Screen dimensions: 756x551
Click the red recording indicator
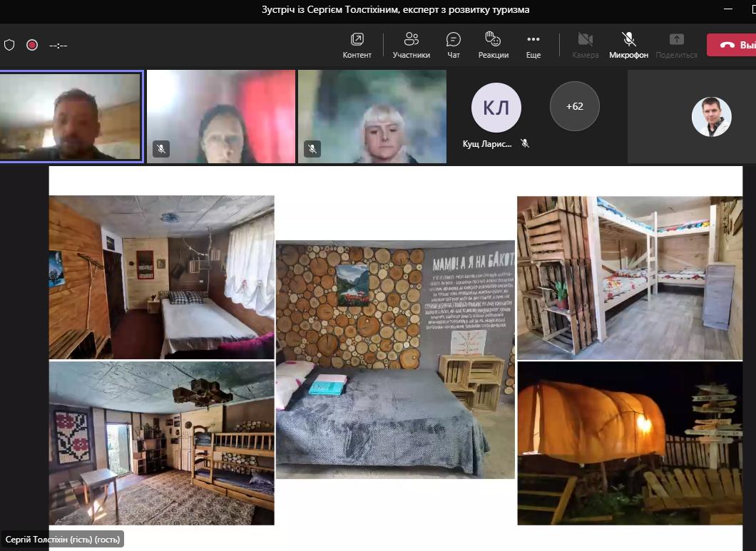click(32, 45)
